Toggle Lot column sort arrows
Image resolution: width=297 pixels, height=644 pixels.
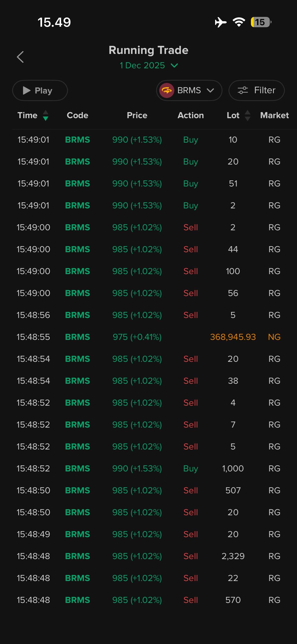(x=248, y=115)
